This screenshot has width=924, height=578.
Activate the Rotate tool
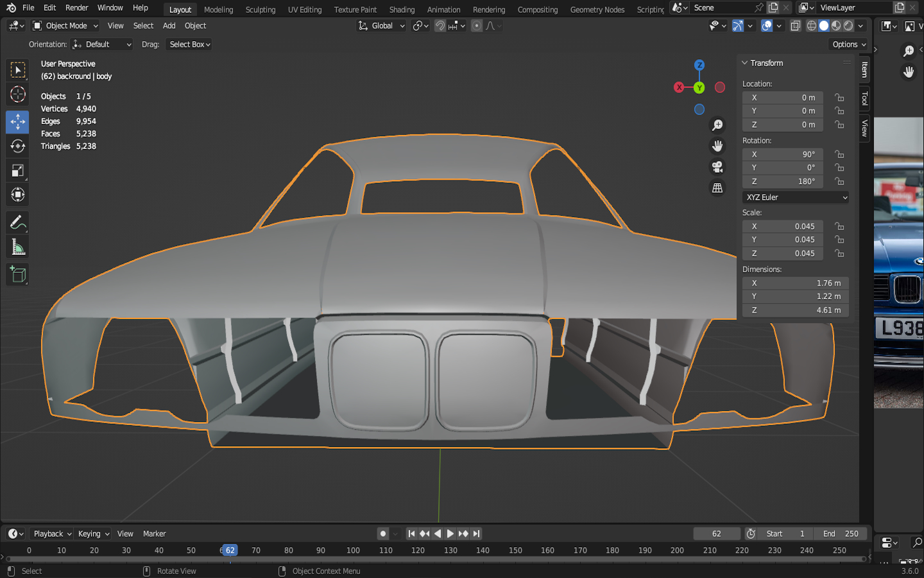coord(17,146)
